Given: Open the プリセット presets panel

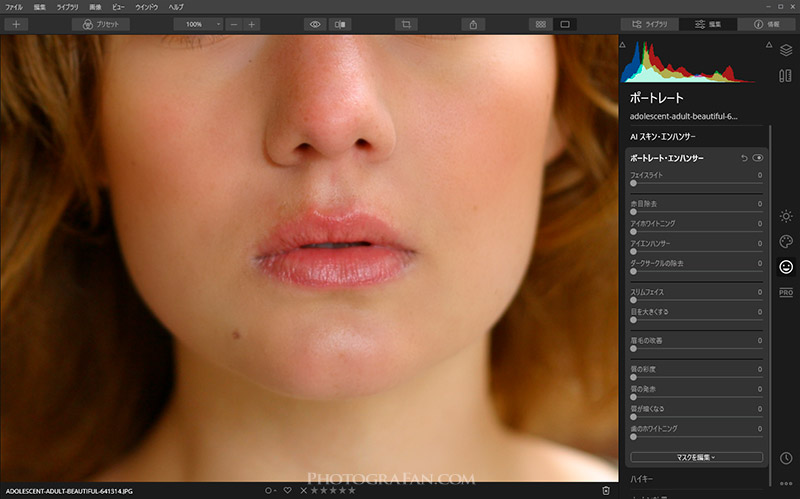Looking at the screenshot, I should pyautogui.click(x=101, y=24).
